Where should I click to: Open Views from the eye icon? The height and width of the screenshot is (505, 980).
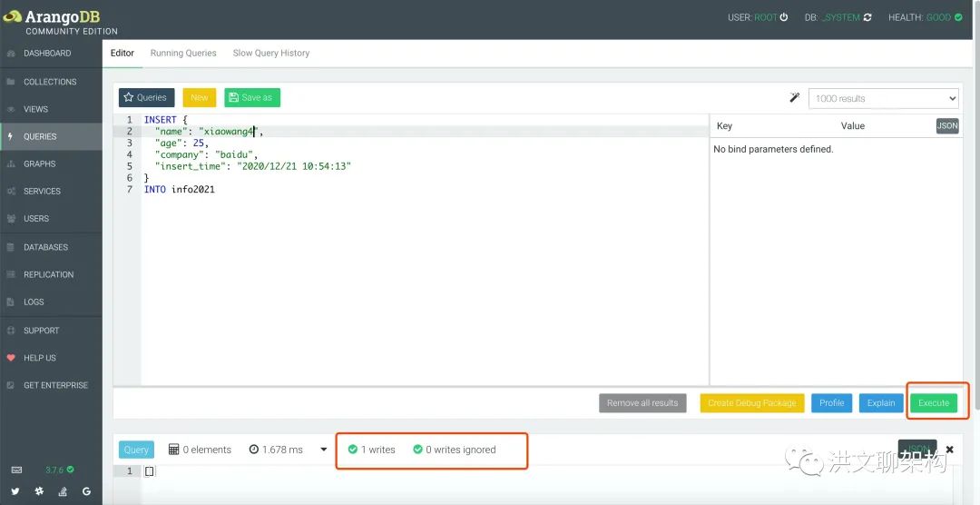11,109
